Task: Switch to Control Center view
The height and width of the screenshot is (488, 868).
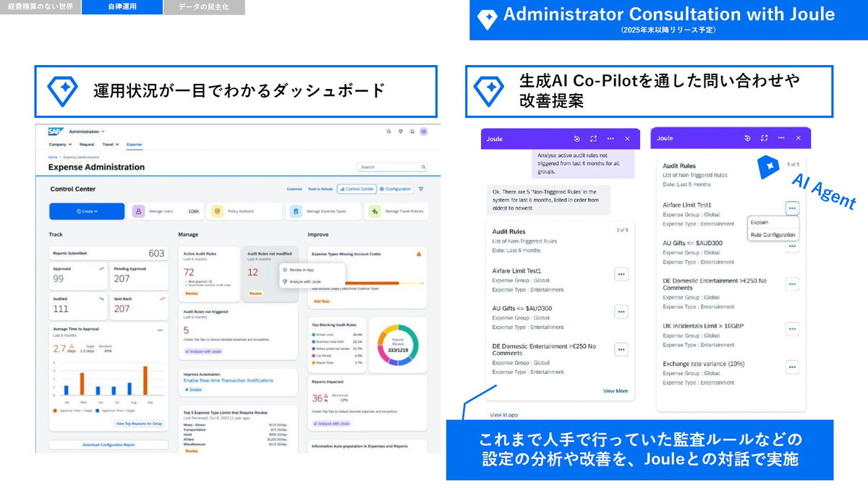Action: point(356,189)
